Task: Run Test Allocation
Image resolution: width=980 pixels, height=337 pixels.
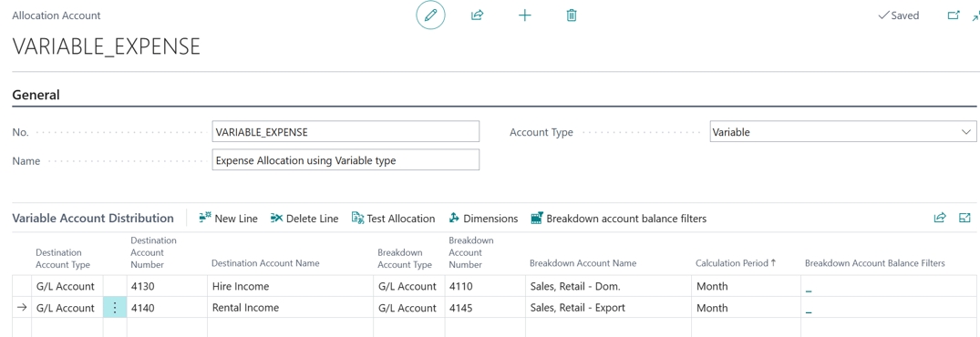Action: pos(393,219)
